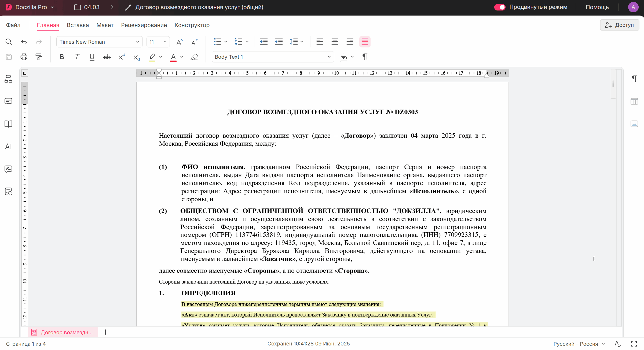Click the user avatar A
This screenshot has height=350, width=644.
click(633, 7)
